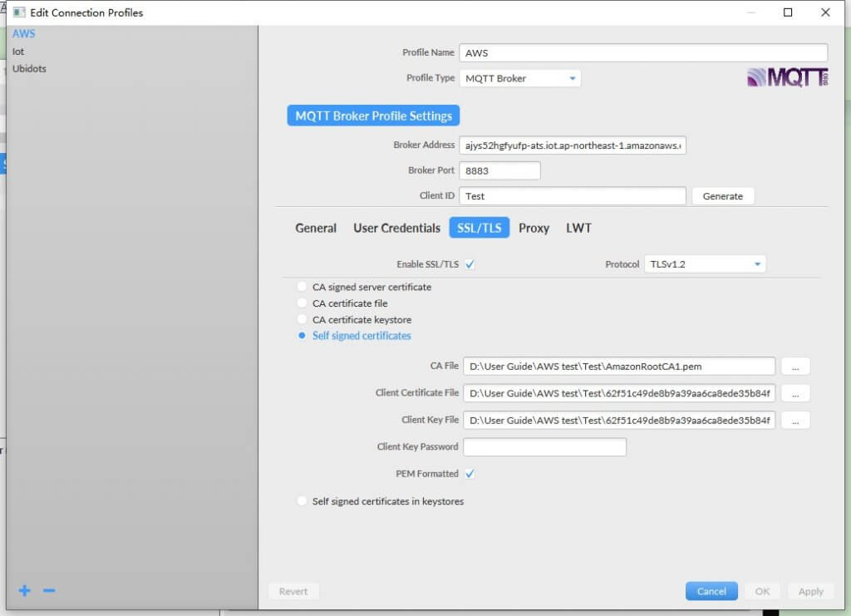851x616 pixels.
Task: Click the Revert button
Action: [293, 591]
